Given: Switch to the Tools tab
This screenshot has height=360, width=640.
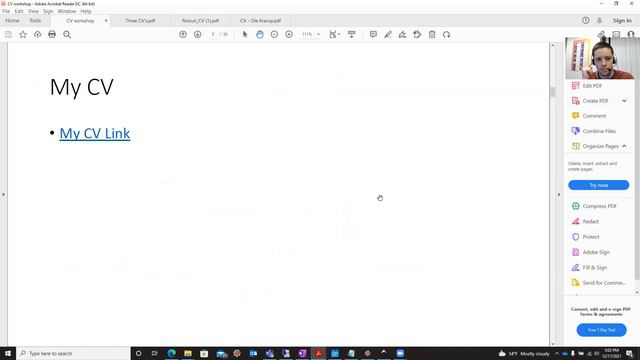Looking at the screenshot, I should 35,20.
